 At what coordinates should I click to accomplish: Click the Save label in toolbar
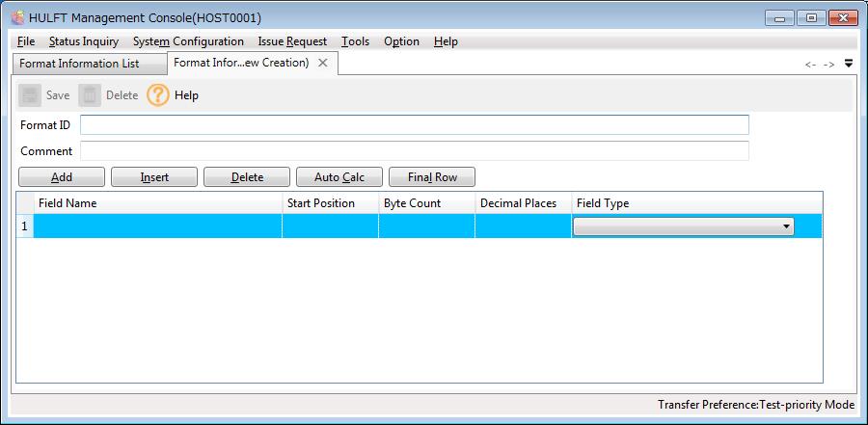[58, 95]
